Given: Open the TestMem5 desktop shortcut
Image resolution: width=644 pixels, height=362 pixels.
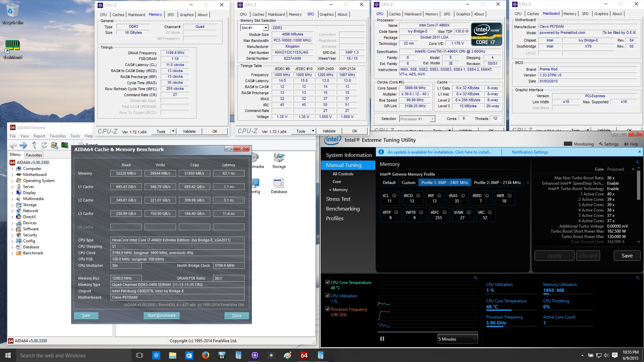Looking at the screenshot, I should tap(12, 49).
